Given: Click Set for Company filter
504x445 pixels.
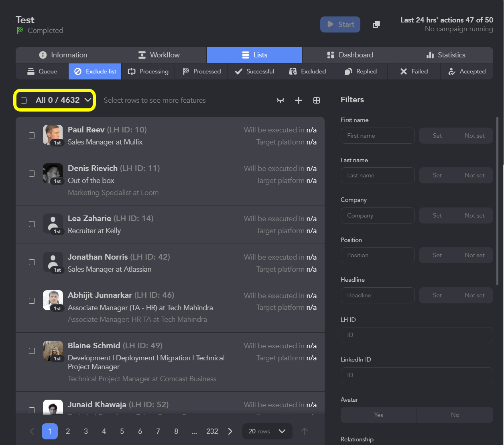Looking at the screenshot, I should (x=437, y=215).
